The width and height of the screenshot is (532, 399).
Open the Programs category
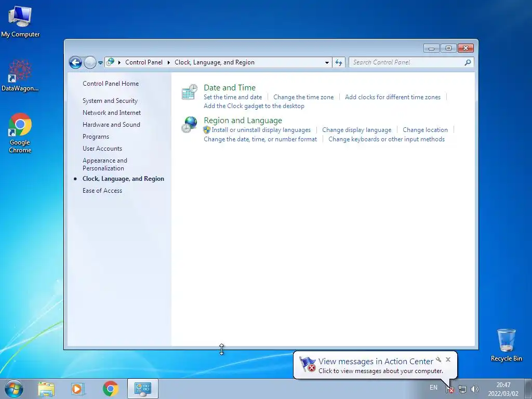[x=96, y=137]
